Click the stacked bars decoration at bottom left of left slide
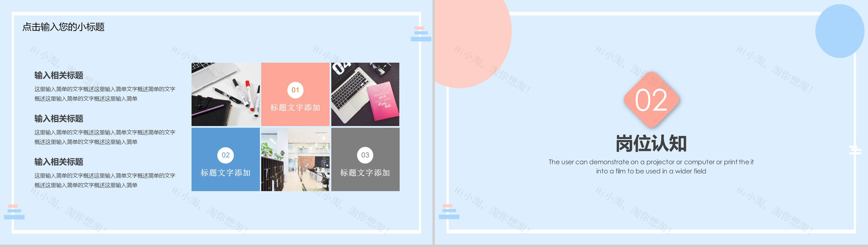This screenshot has width=868, height=247. point(14,212)
